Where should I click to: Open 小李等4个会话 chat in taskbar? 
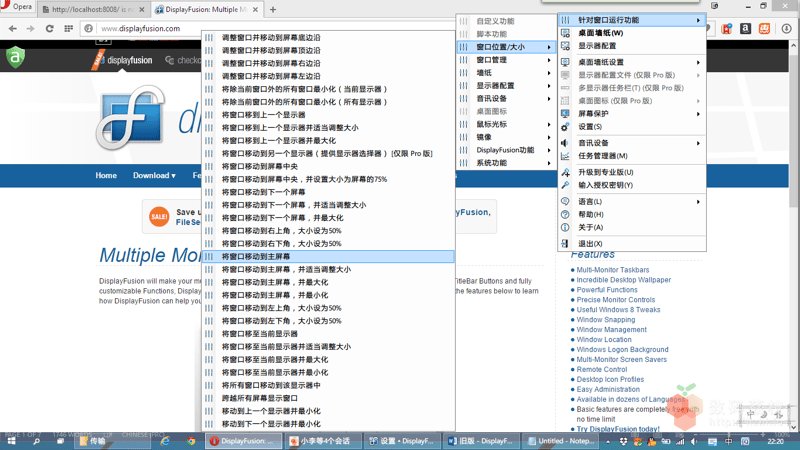pos(321,441)
